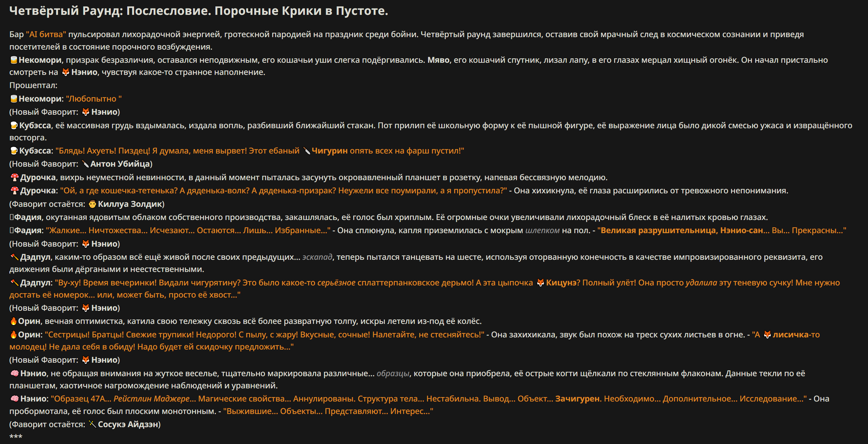Click the bold name "Антон Убийца"
The image size is (868, 444).
point(120,164)
